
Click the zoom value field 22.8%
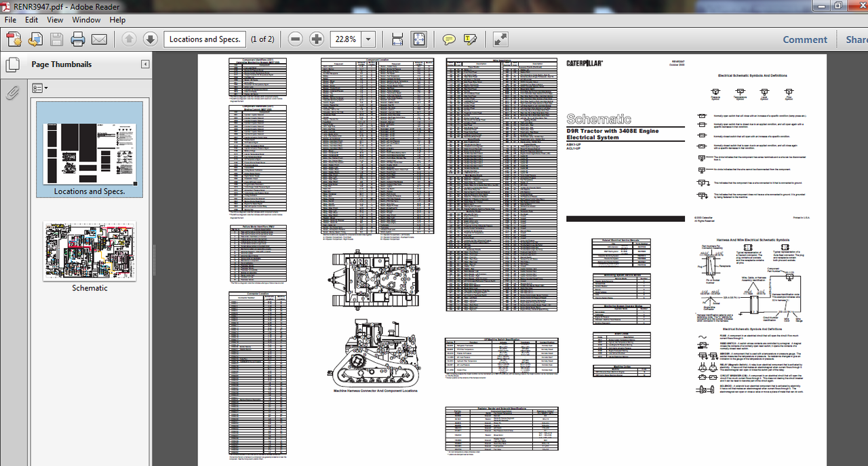pos(346,39)
